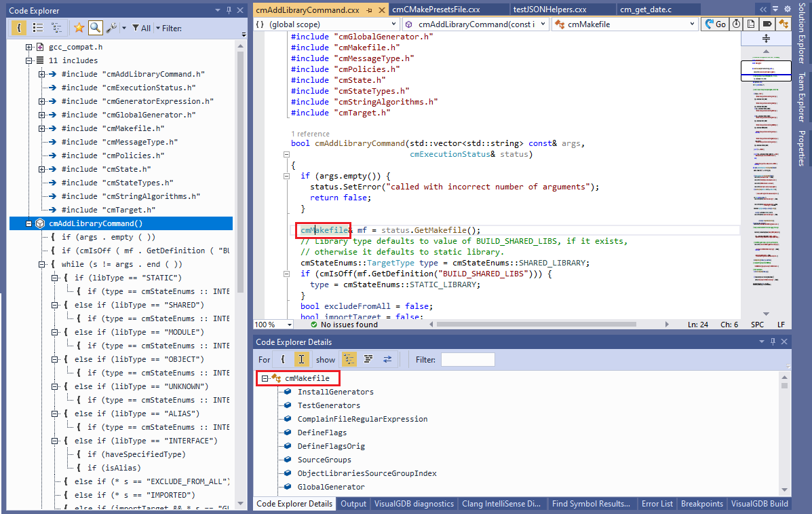
Task: Open the Properties side tab
Action: click(x=802, y=148)
